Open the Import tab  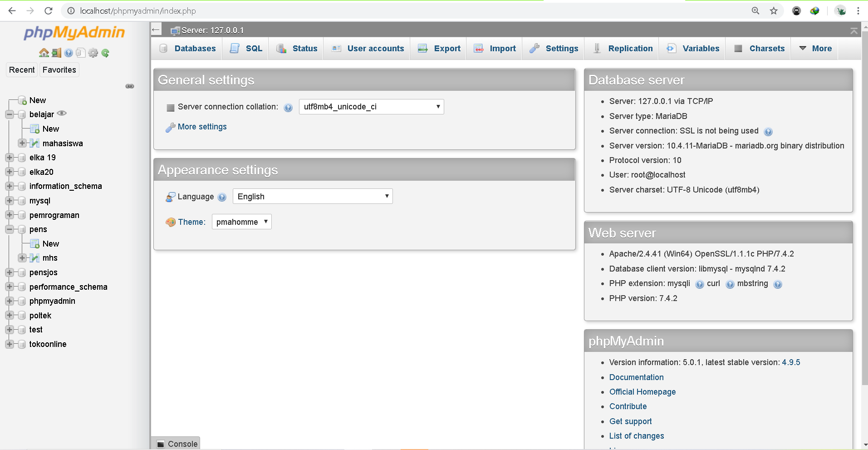point(495,49)
